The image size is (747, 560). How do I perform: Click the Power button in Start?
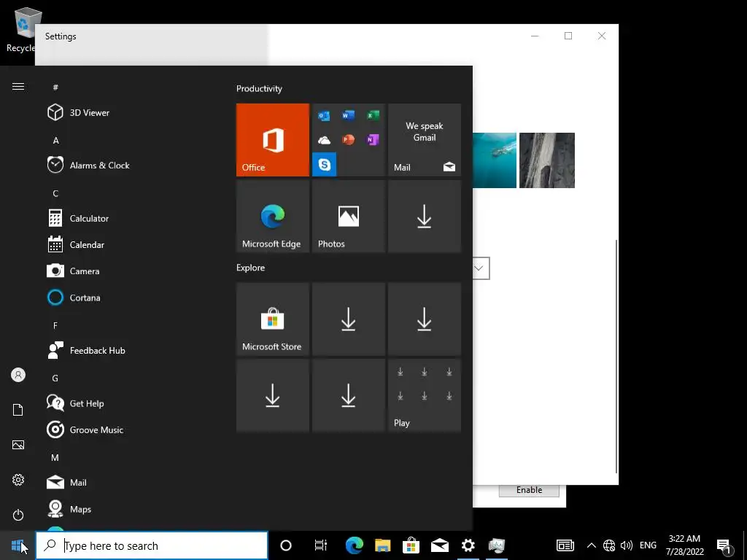pos(18,515)
